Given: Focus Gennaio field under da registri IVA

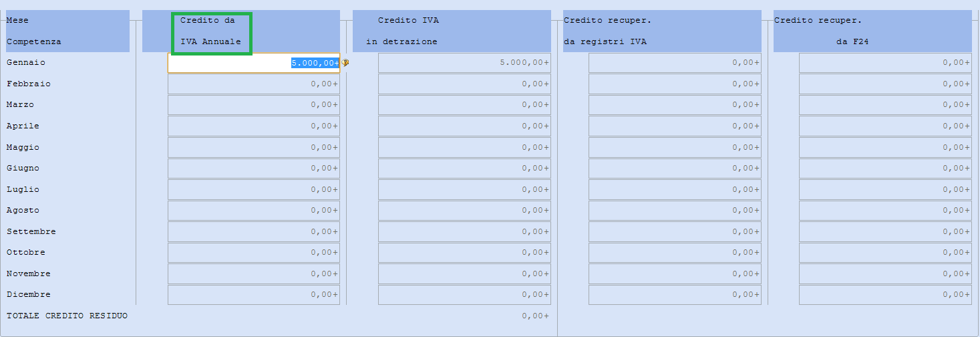Looking at the screenshot, I should pos(675,63).
